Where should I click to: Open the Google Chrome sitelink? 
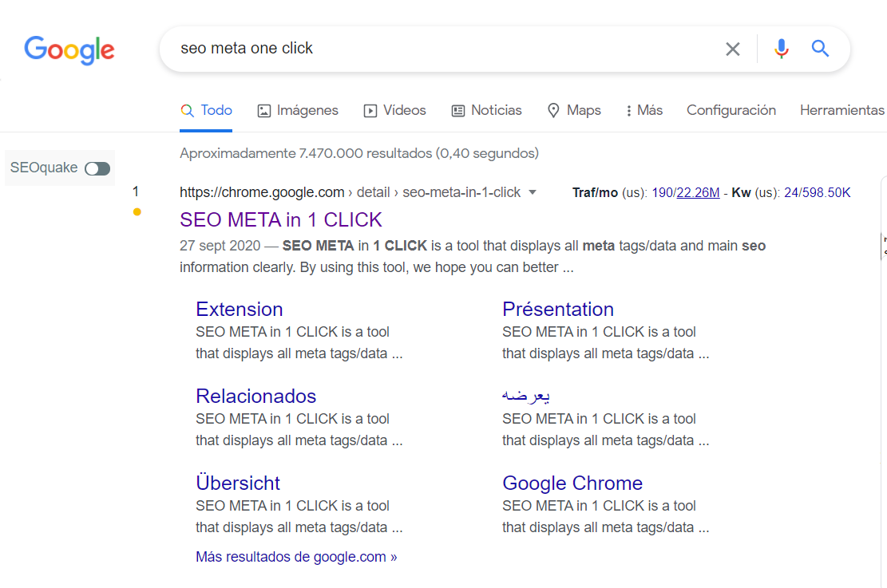(572, 483)
